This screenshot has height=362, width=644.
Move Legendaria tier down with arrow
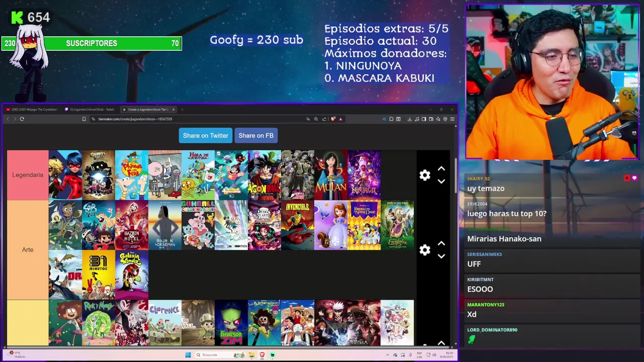pyautogui.click(x=441, y=182)
